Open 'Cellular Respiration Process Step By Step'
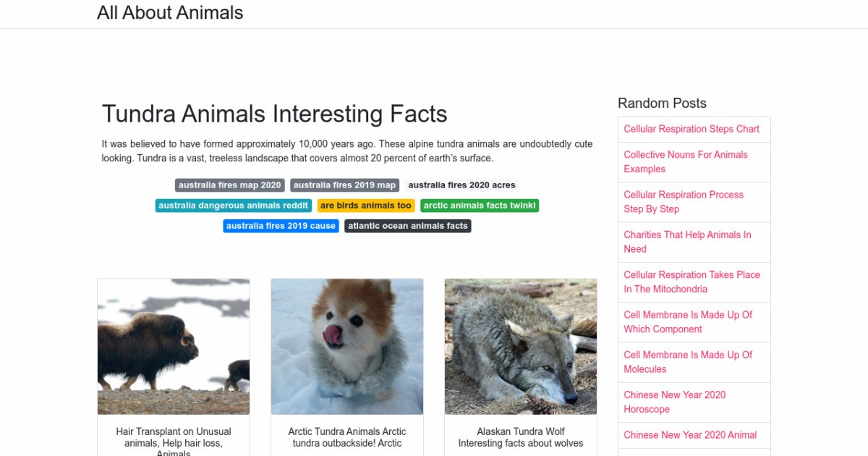 [x=684, y=202]
